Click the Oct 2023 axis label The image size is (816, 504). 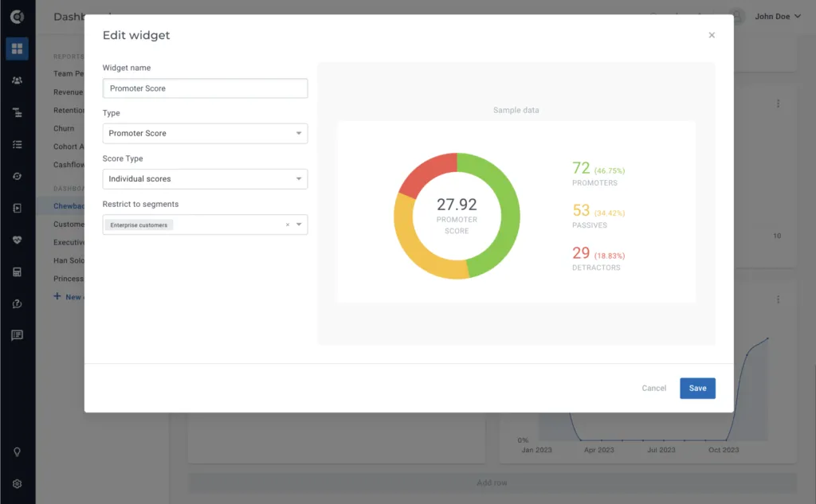724,450
